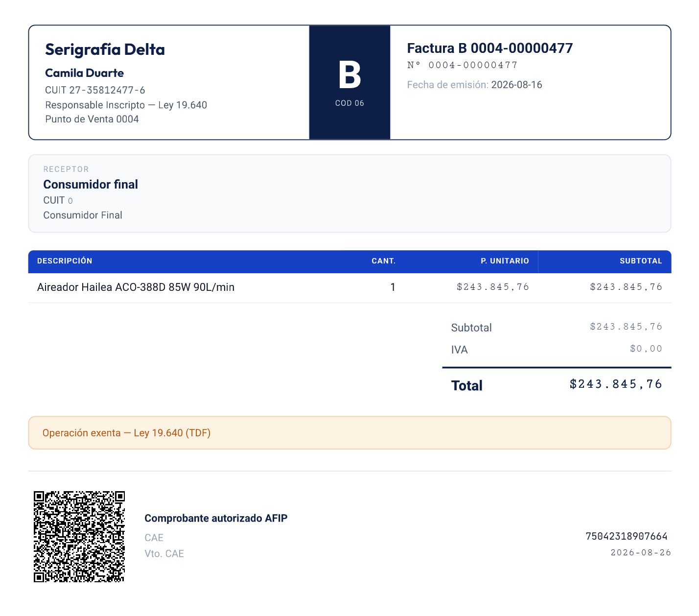Viewport: 699px width, 616px height.
Task: Click the large B invoice type box
Action: point(349,82)
